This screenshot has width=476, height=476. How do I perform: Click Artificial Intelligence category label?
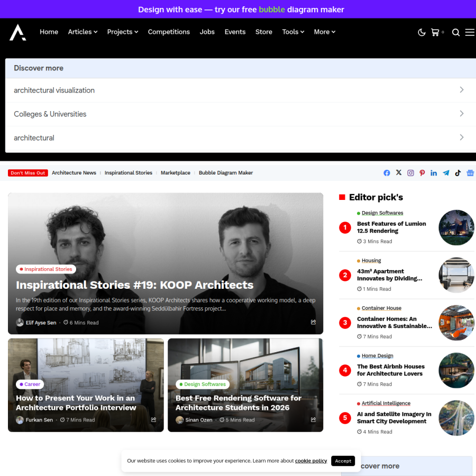(x=386, y=404)
